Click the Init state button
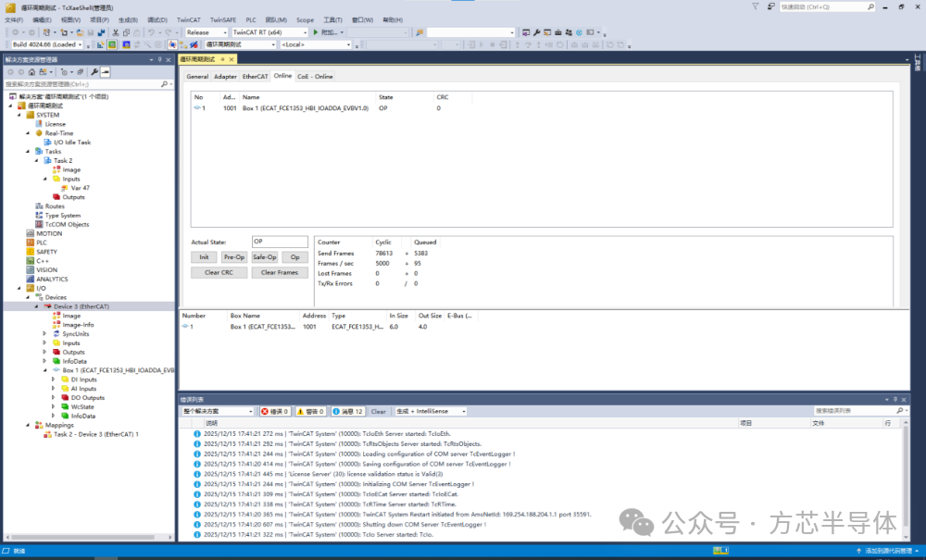This screenshot has height=560, width=926. tap(204, 257)
